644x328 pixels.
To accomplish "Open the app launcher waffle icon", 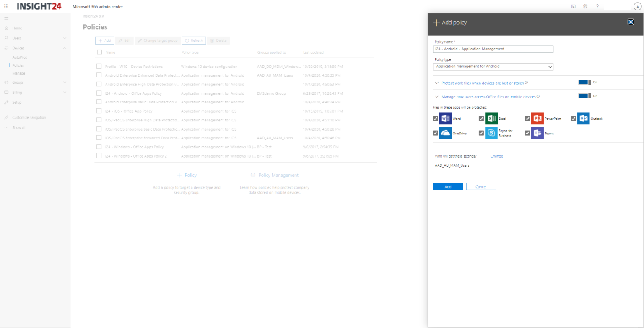I will click(6, 6).
